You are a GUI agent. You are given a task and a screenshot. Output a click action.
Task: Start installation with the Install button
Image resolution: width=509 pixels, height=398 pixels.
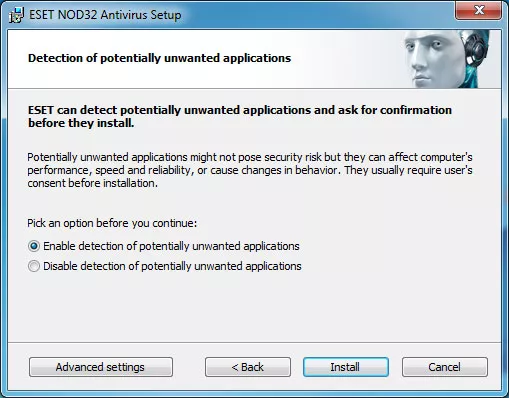point(346,367)
